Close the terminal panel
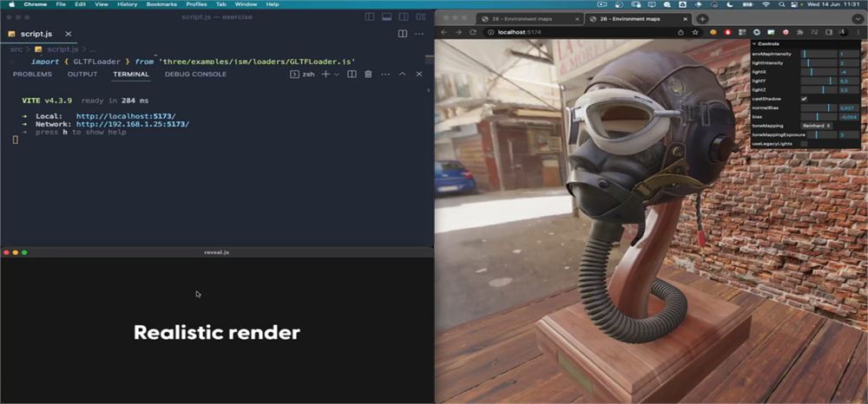The image size is (868, 404). tap(419, 74)
